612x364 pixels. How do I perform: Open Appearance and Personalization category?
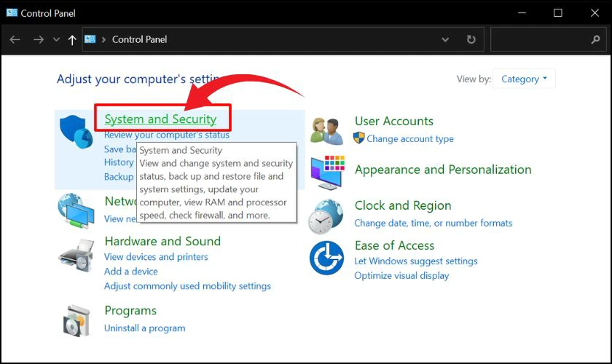coord(443,170)
